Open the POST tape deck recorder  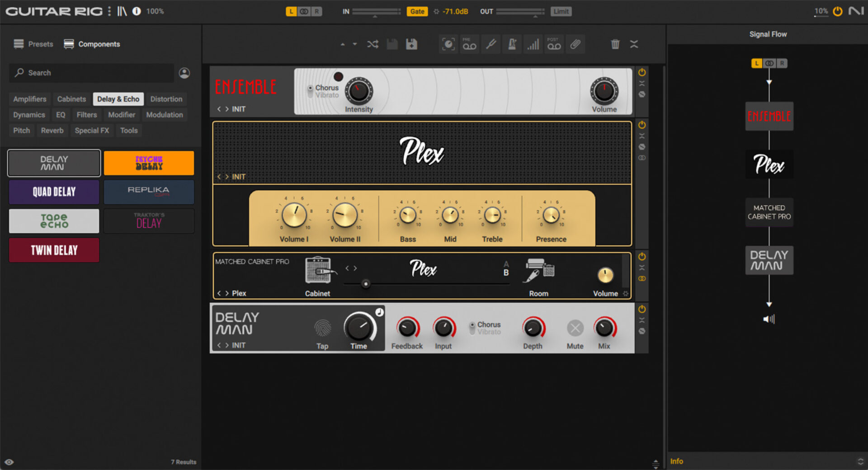click(554, 44)
